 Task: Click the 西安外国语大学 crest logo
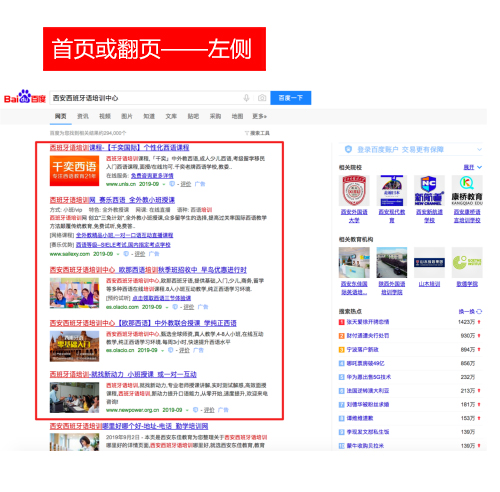[x=354, y=190]
